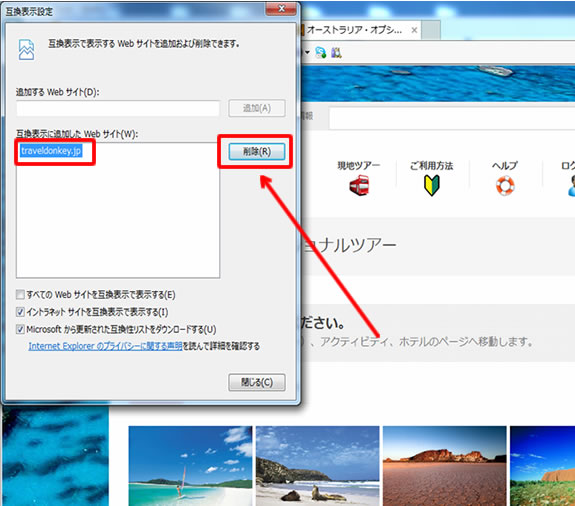This screenshot has width=575, height=506.
Task: Click the 閉じる(C) button
Action: [x=257, y=382]
